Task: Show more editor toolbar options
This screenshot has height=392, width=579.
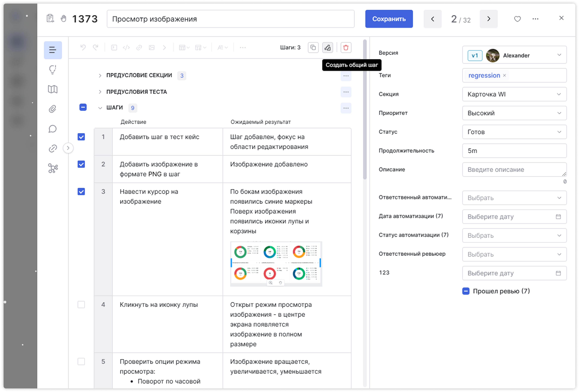Action: point(243,47)
